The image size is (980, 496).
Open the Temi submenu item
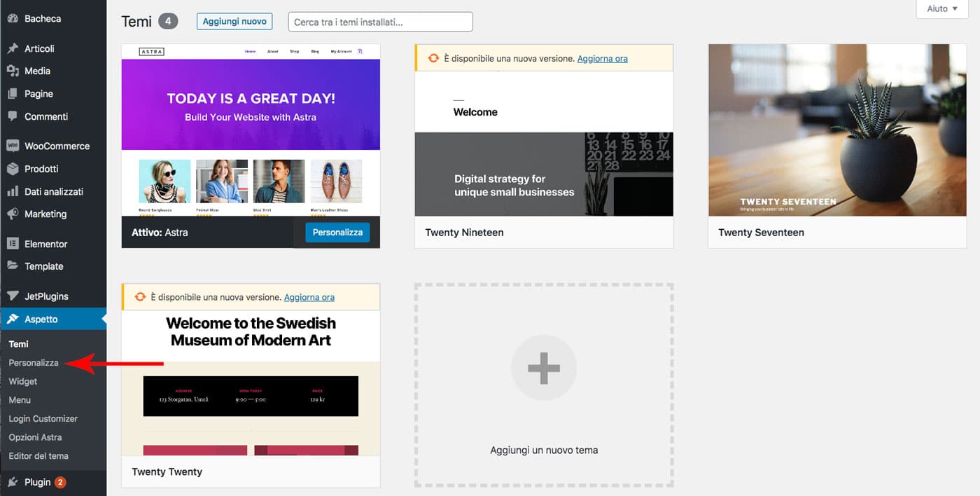(x=19, y=344)
